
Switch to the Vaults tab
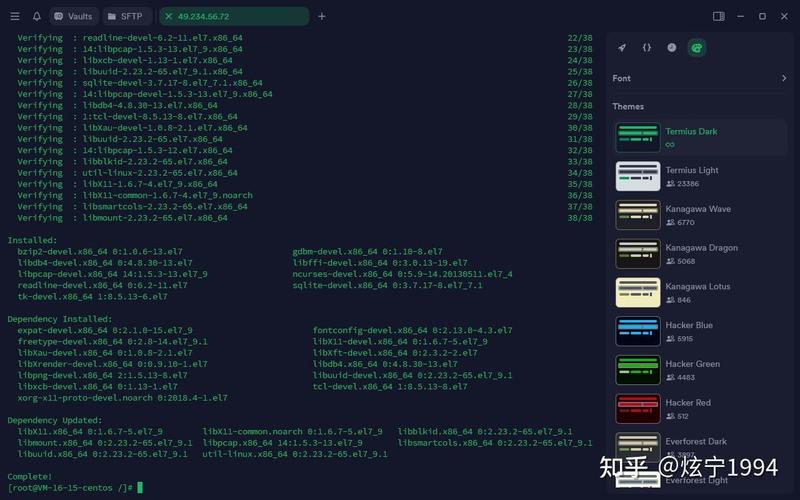(73, 16)
